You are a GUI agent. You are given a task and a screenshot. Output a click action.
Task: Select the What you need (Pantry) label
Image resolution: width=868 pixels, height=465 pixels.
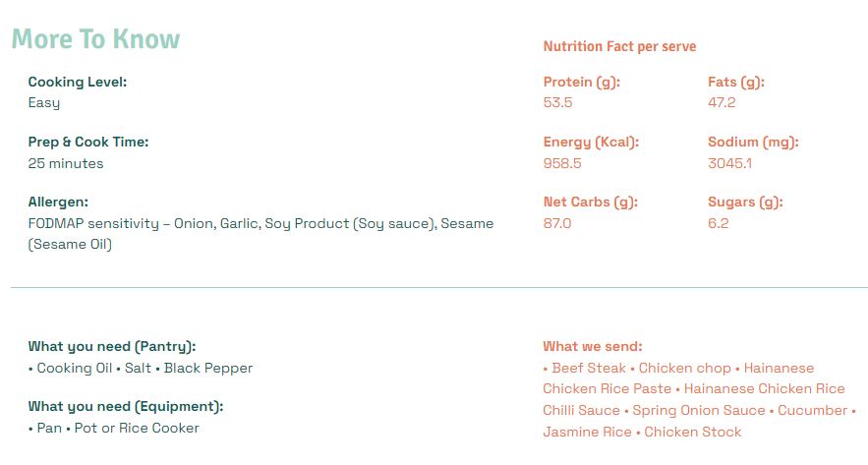112,347
